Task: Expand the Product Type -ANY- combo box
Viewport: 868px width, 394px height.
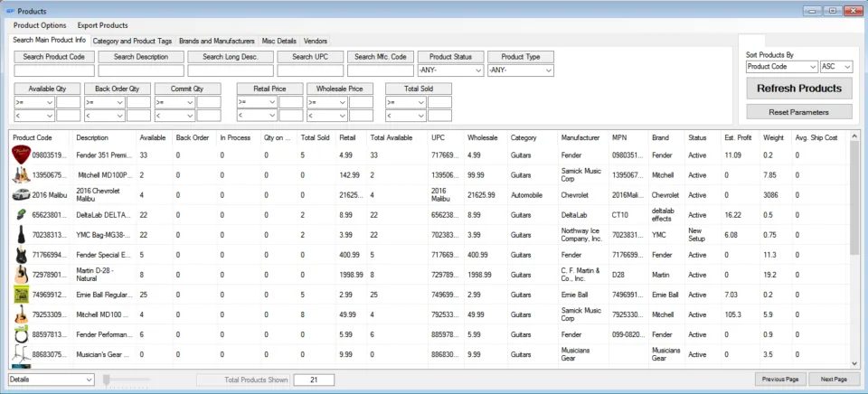Action: pos(521,70)
